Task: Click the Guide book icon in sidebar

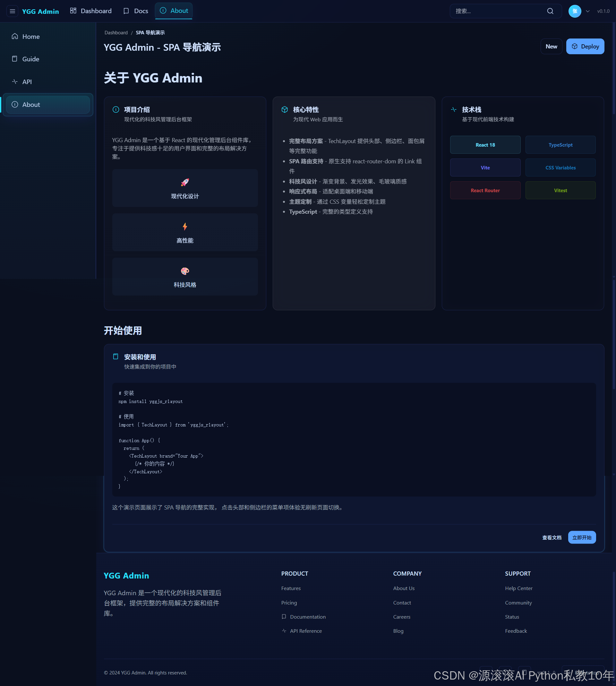Action: point(14,59)
